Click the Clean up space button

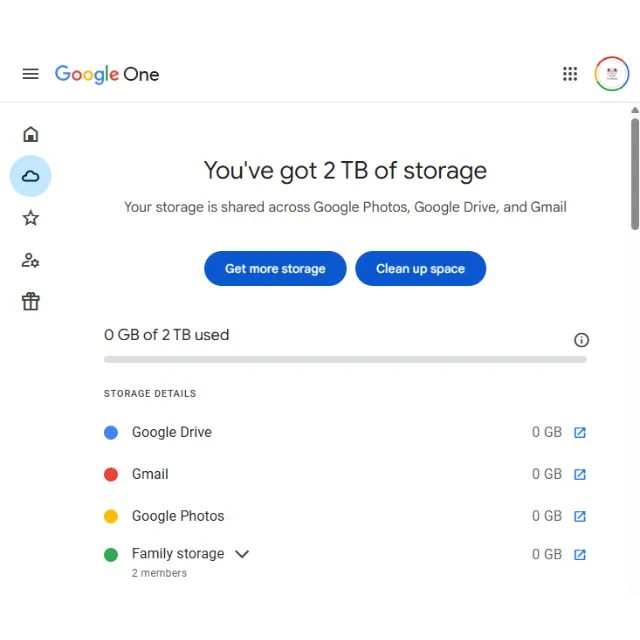420,269
